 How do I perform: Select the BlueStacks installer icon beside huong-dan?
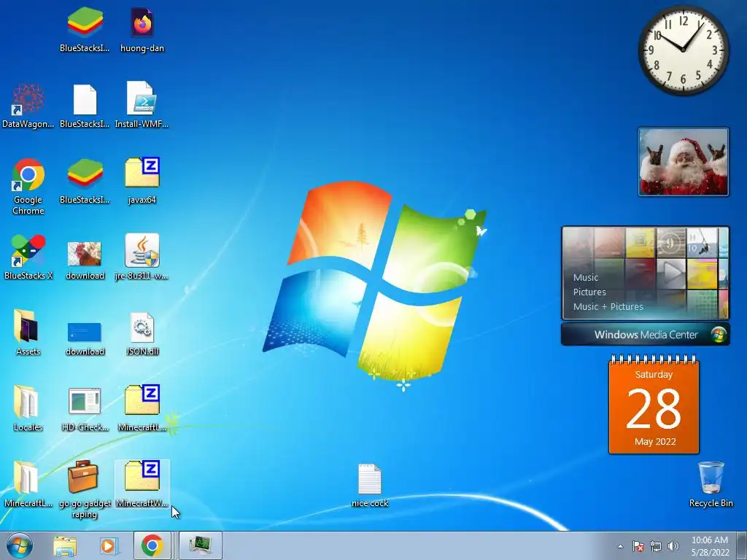click(85, 23)
